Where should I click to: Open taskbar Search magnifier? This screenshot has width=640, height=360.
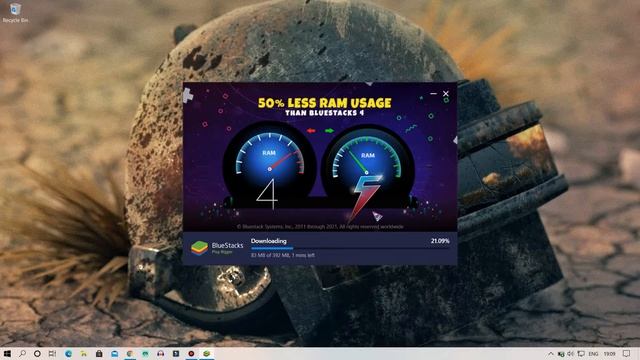(22, 354)
